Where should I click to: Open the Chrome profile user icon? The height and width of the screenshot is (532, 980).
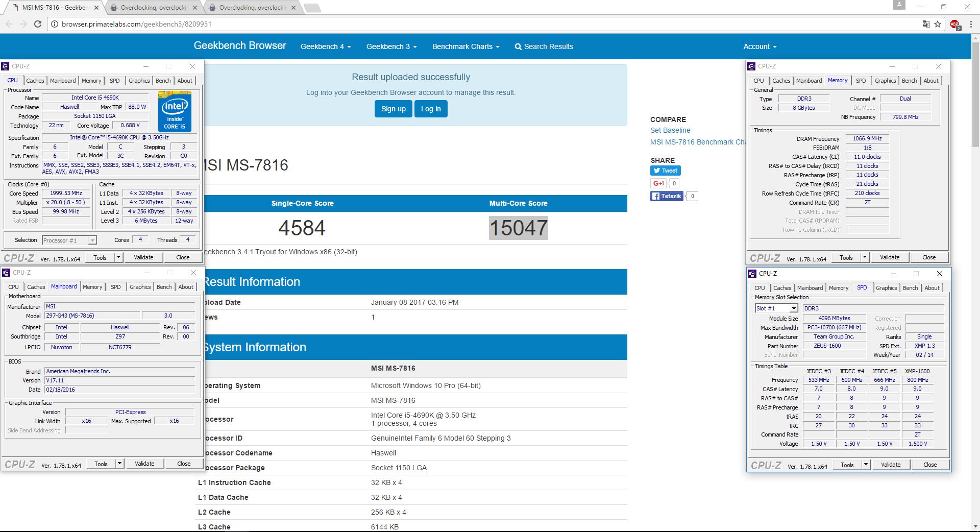coord(899,5)
